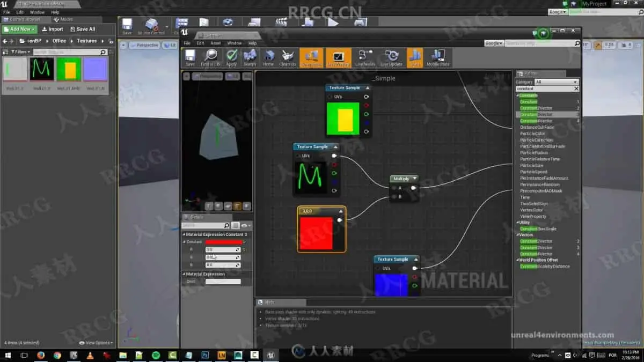Click the Search binoculars icon
Viewport: 644px width, 362px height.
[250, 58]
